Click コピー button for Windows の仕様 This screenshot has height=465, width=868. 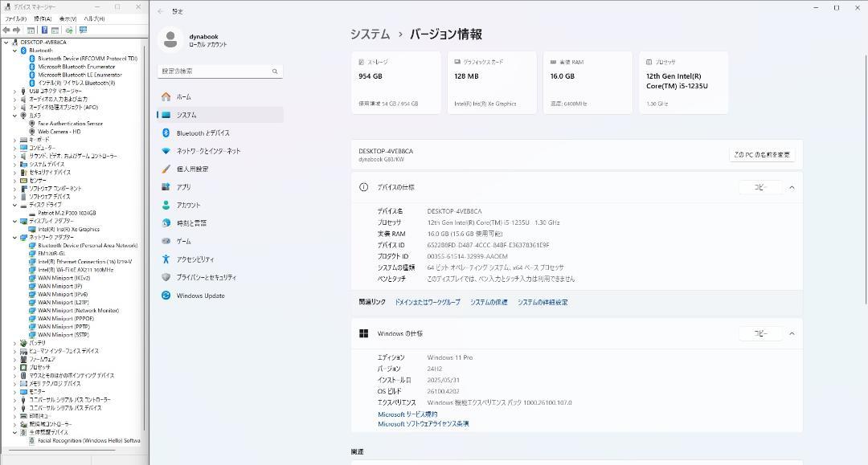click(760, 333)
